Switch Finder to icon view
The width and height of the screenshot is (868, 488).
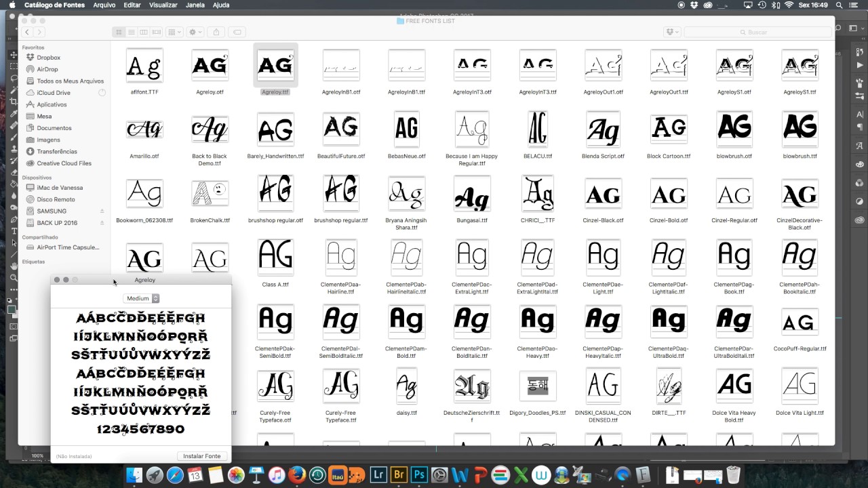coord(119,32)
